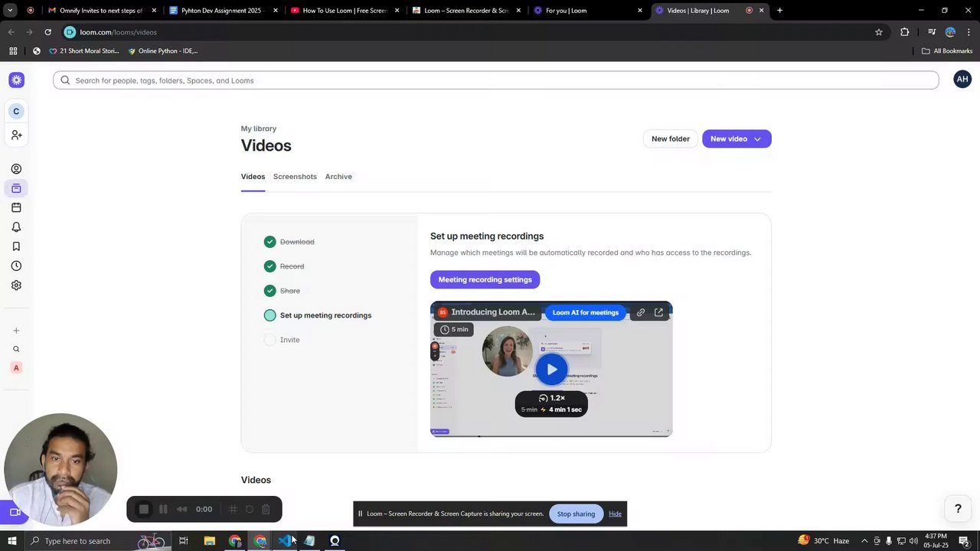The width and height of the screenshot is (980, 551).
Task: Open the bookmark icon in sidebar
Action: [x=16, y=246]
